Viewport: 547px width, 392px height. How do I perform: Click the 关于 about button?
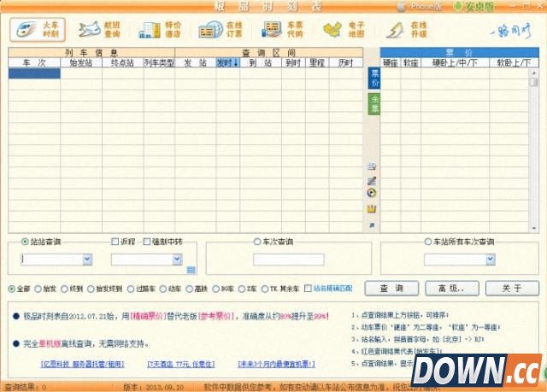(x=512, y=289)
